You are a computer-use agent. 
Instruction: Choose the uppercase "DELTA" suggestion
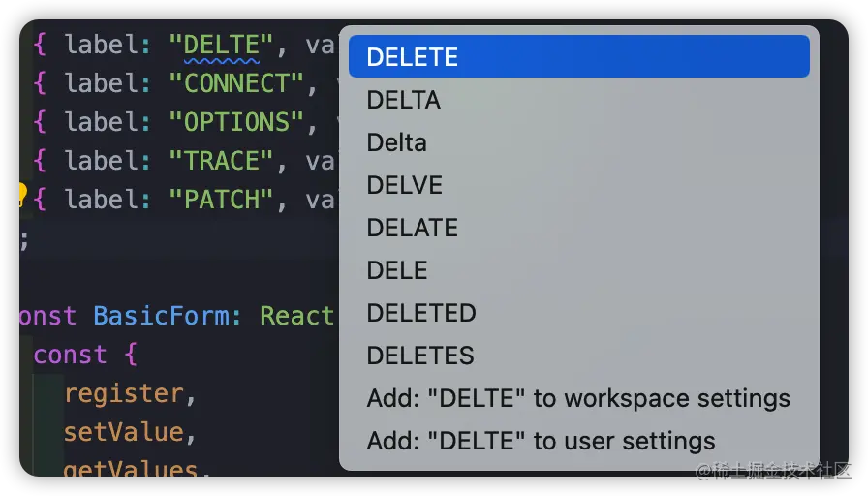click(404, 100)
